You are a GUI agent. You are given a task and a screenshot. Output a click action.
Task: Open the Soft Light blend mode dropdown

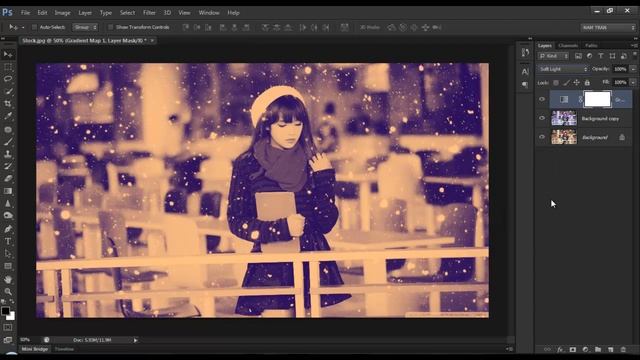point(563,69)
